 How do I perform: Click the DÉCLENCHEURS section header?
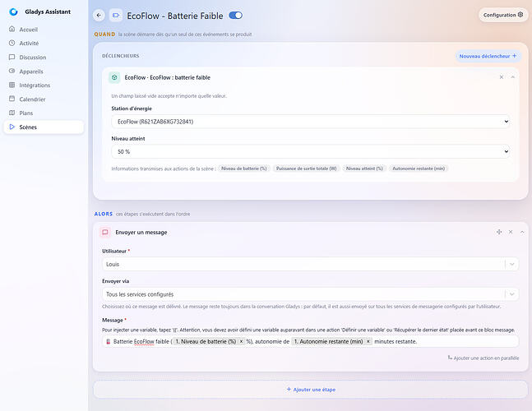[120, 56]
